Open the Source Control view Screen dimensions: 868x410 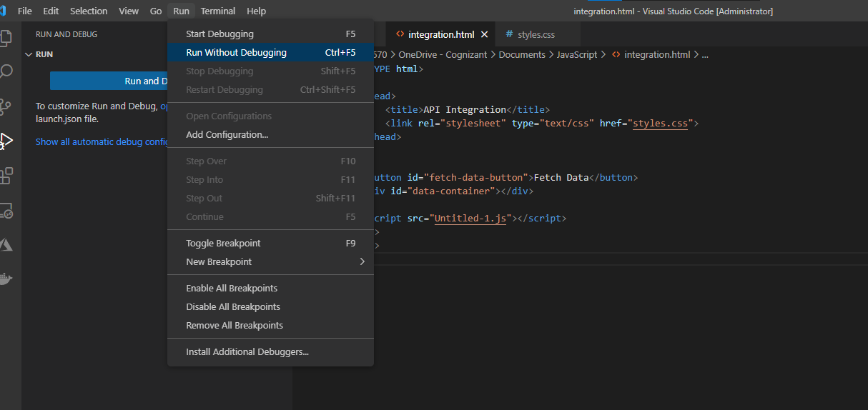pos(6,106)
